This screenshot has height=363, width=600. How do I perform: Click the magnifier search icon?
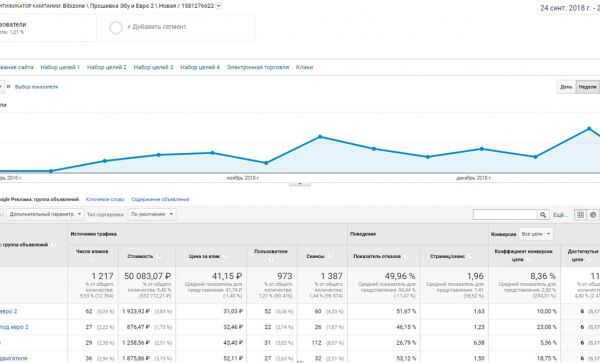pyautogui.click(x=543, y=215)
